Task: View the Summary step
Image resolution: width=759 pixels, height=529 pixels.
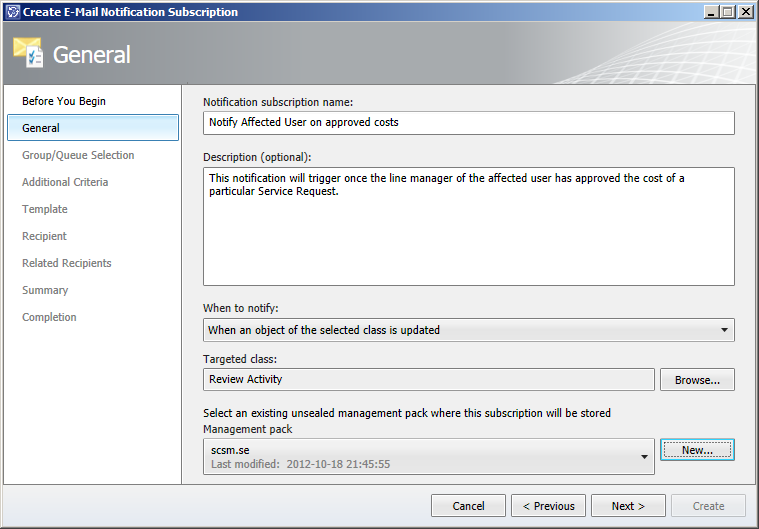Action: click(45, 290)
